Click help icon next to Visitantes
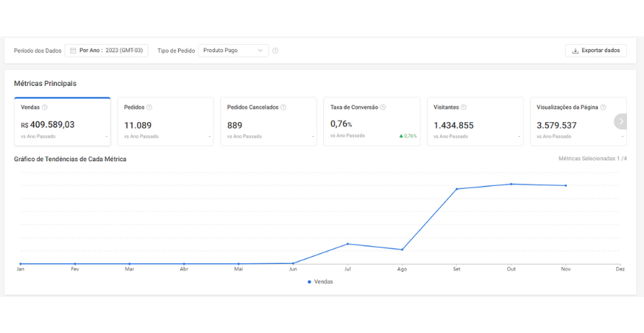 click(x=463, y=107)
